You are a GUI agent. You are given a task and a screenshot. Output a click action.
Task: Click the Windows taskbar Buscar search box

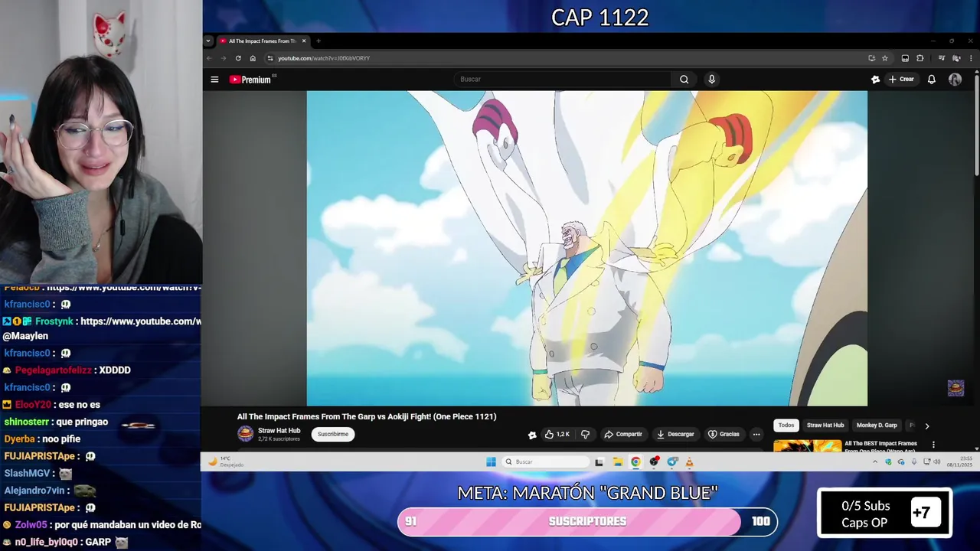click(546, 461)
